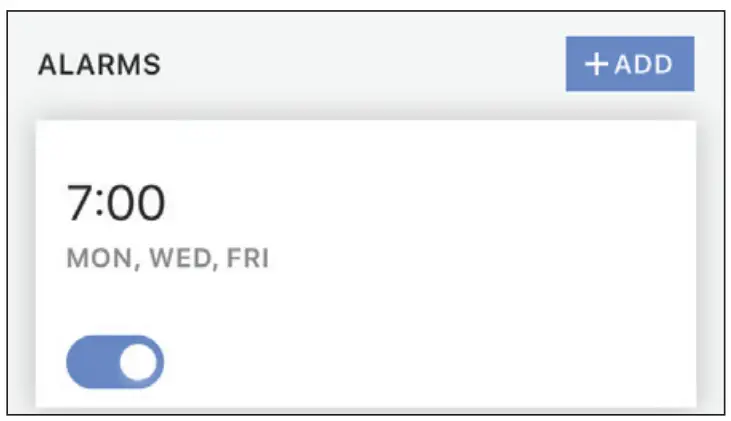
Task: Click the plus icon in the Add button
Action: point(596,64)
